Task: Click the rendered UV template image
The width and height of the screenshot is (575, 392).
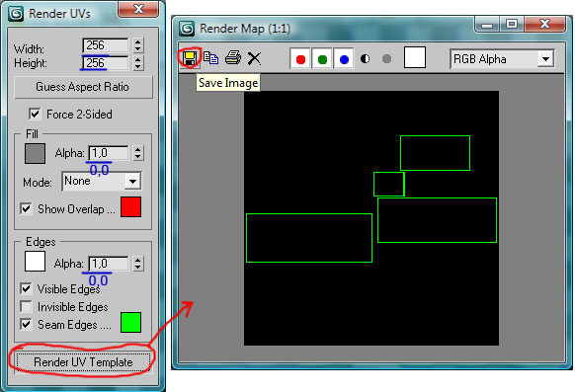Action: click(371, 218)
